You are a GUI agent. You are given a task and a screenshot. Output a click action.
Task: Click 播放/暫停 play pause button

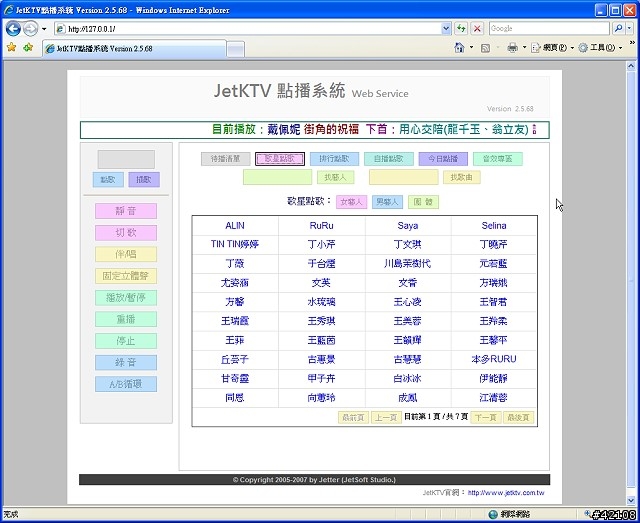pyautogui.click(x=126, y=298)
